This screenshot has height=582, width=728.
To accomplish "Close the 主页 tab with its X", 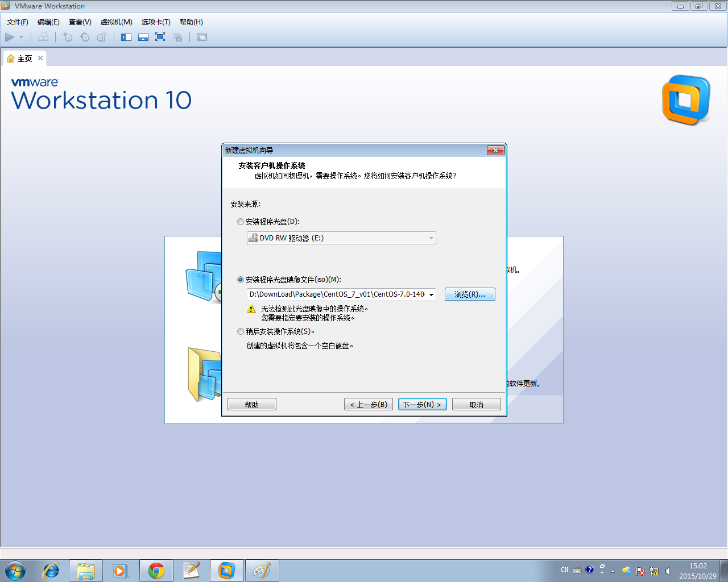I will (x=40, y=58).
